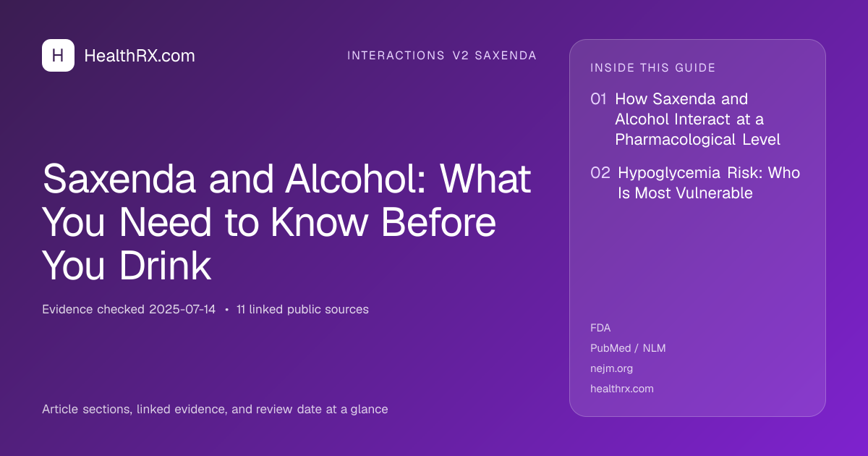Click the Saxenda and Alcohol article headline
The image size is (868, 456).
pyautogui.click(x=286, y=223)
